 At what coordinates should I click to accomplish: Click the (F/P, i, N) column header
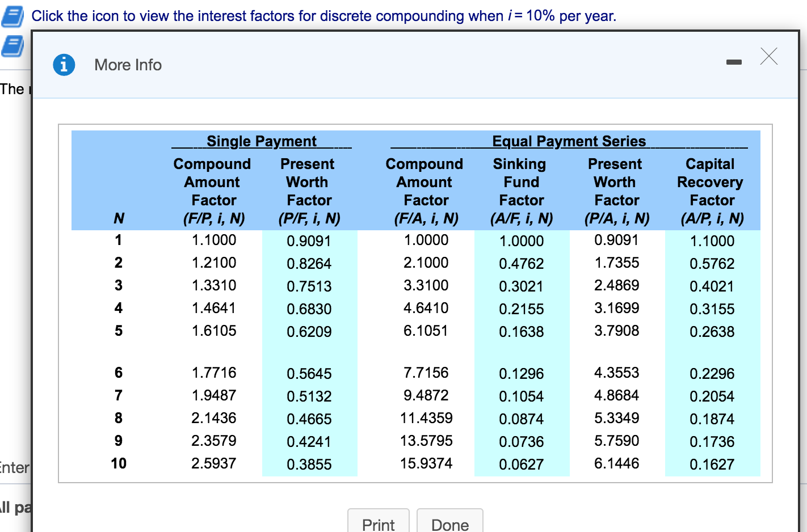coord(214,218)
